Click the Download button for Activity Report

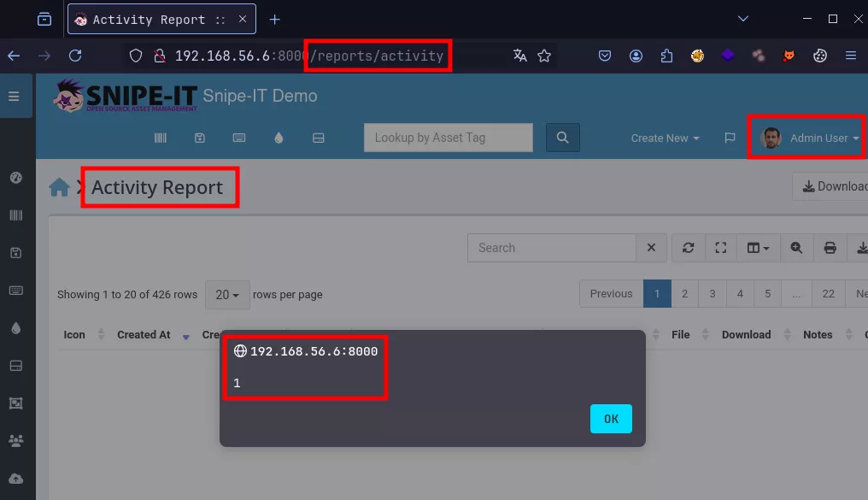point(833,186)
